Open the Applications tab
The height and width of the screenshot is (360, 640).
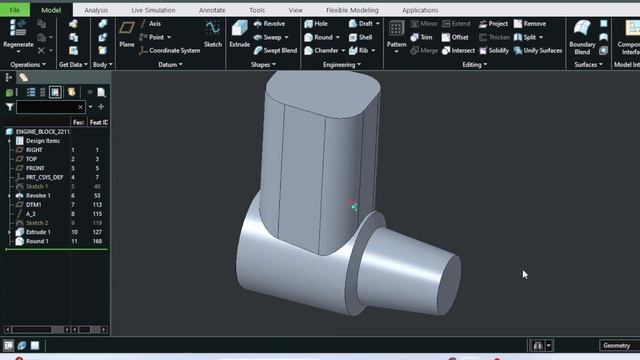(x=420, y=10)
